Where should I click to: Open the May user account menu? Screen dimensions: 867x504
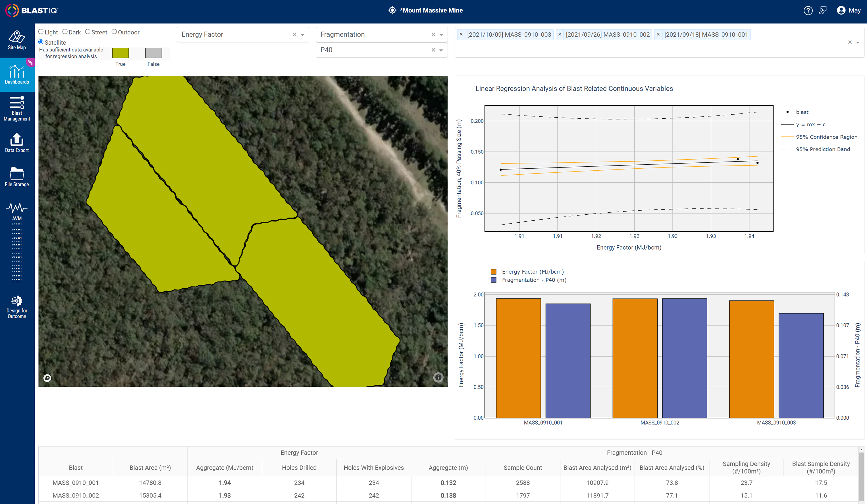coord(848,10)
